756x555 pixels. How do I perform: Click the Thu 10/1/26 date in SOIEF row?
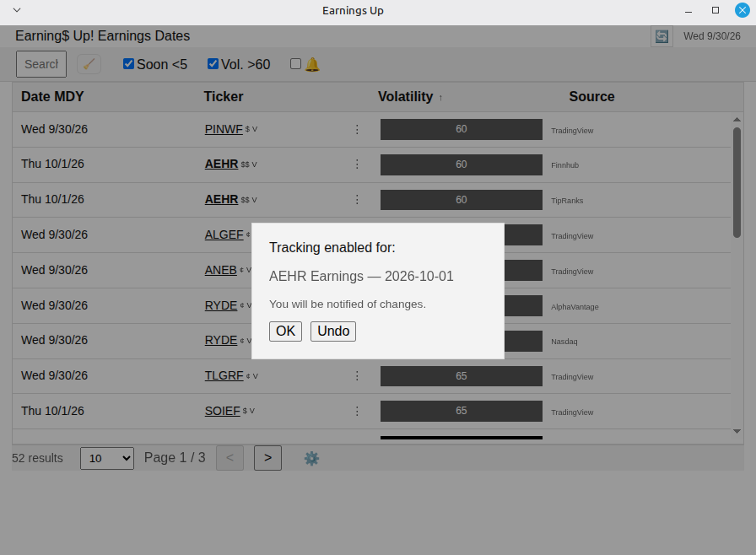(x=52, y=411)
